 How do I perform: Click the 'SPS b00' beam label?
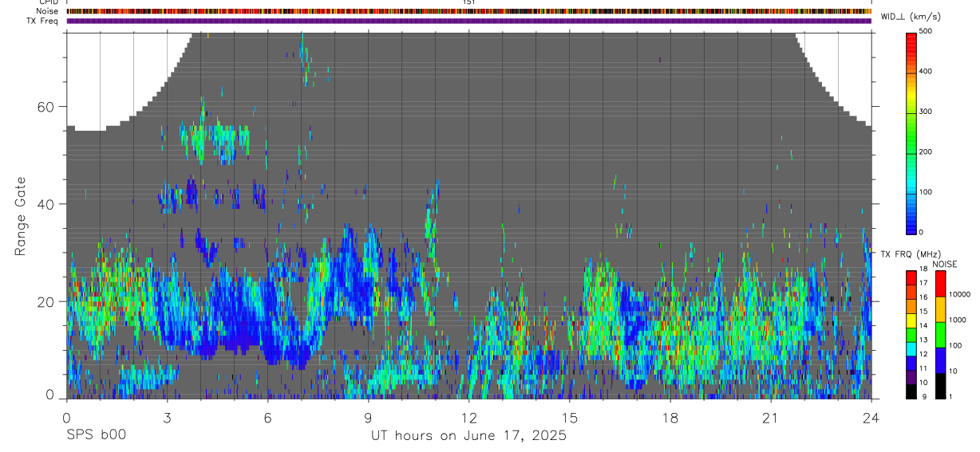96,436
